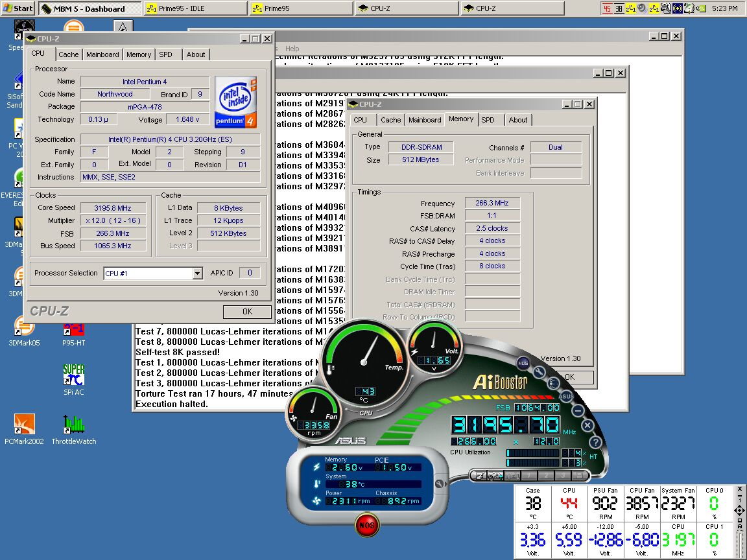Click the speaker volume tray icon
The height and width of the screenshot is (560, 747).
coord(642,8)
